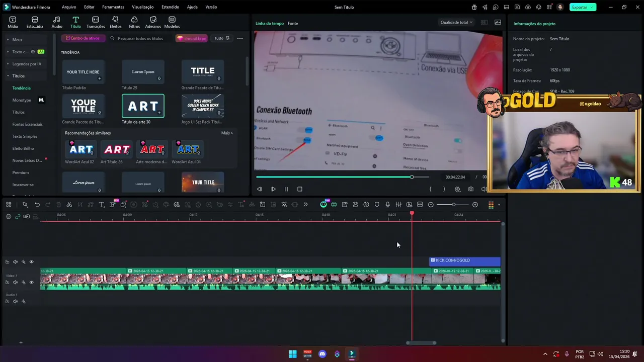Image resolution: width=644 pixels, height=362 pixels.
Task: Select the Título tab
Action: click(x=75, y=22)
